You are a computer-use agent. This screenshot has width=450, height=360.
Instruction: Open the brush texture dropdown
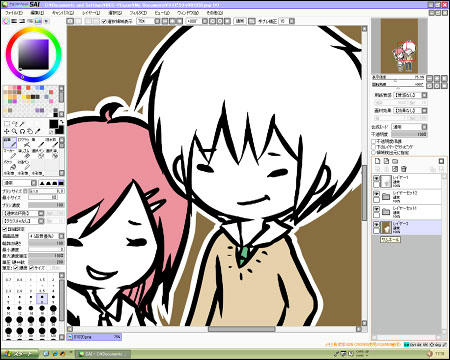click(x=23, y=221)
